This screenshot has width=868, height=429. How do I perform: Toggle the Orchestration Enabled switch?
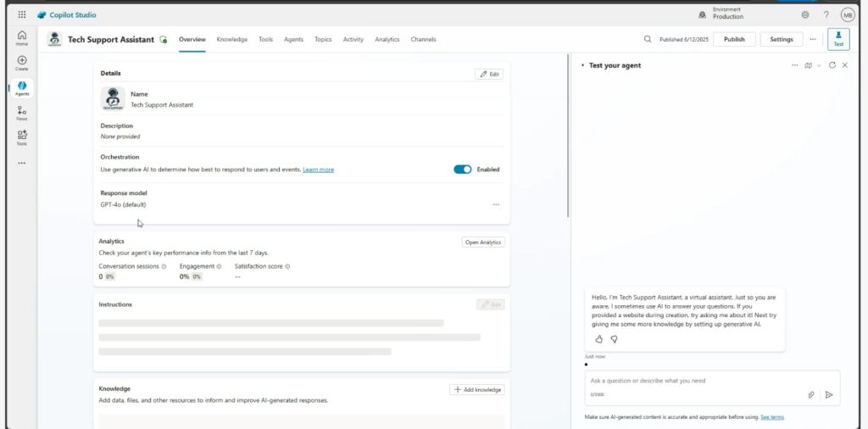(463, 170)
